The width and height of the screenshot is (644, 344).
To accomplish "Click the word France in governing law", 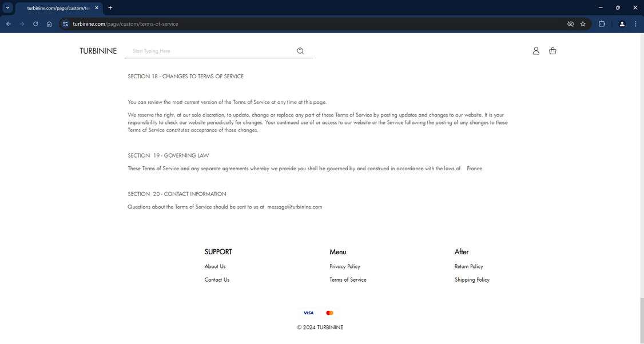I will (474, 169).
